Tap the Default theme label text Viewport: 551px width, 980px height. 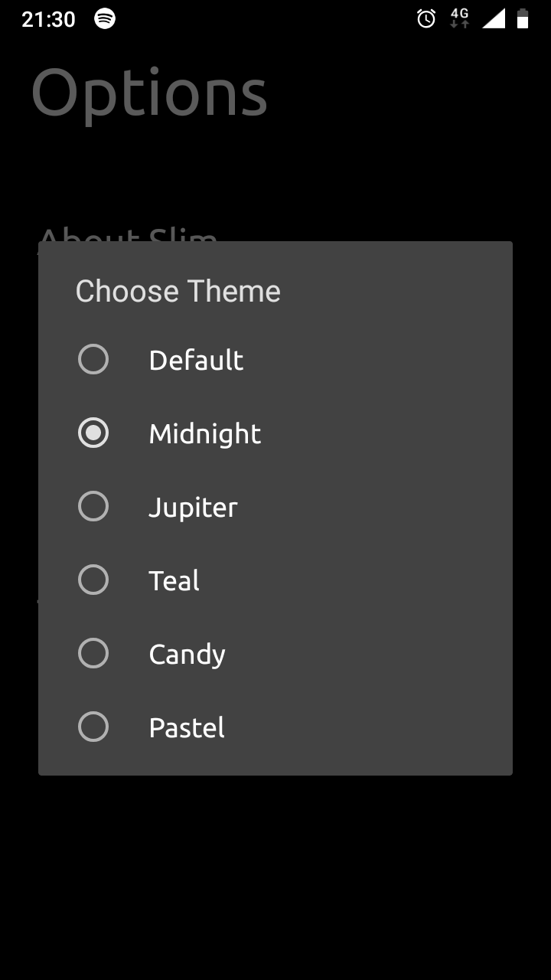point(196,361)
